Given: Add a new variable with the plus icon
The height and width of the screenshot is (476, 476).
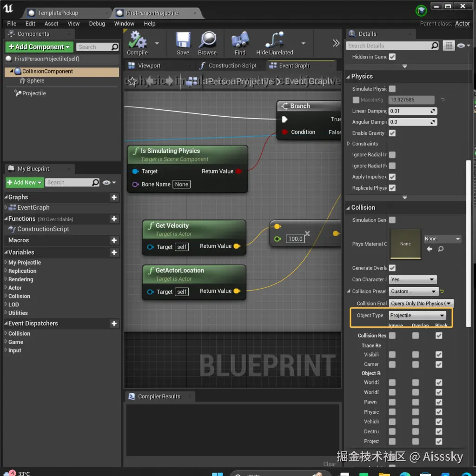Looking at the screenshot, I should tap(114, 252).
